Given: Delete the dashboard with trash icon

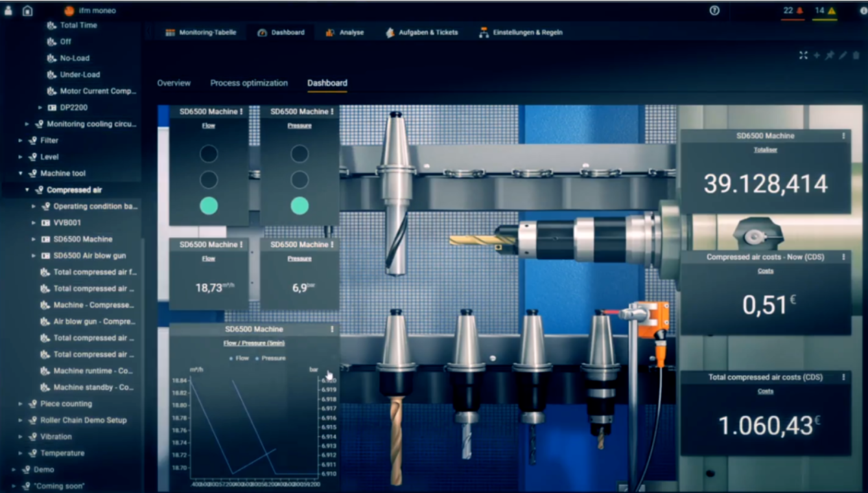Looking at the screenshot, I should point(856,56).
